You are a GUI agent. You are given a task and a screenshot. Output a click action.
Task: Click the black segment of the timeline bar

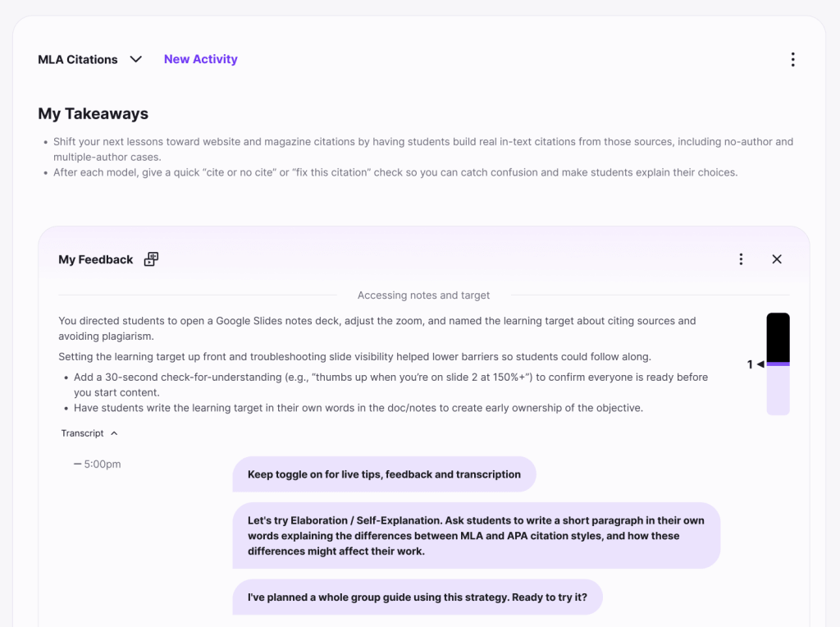coord(778,336)
